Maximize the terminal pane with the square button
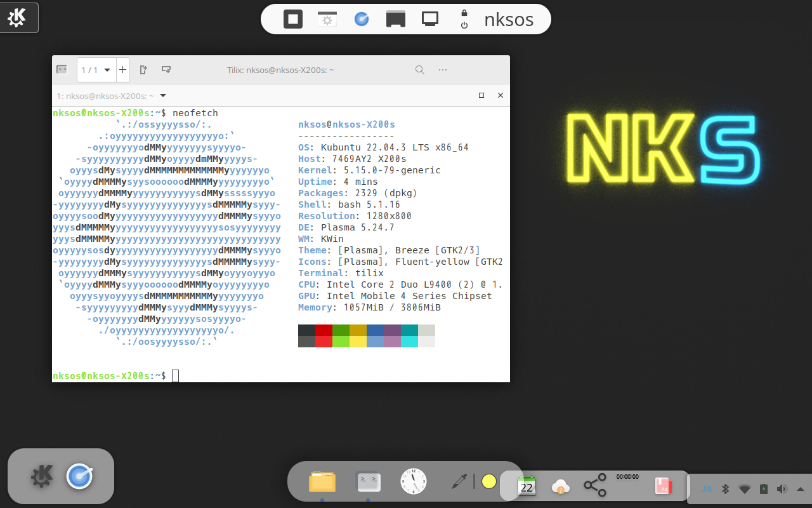This screenshot has height=508, width=812. click(481, 95)
